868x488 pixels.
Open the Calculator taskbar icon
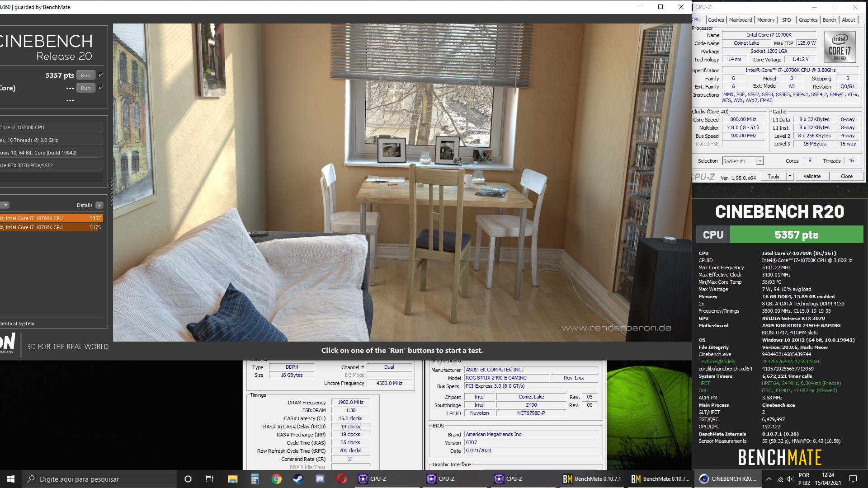255,479
